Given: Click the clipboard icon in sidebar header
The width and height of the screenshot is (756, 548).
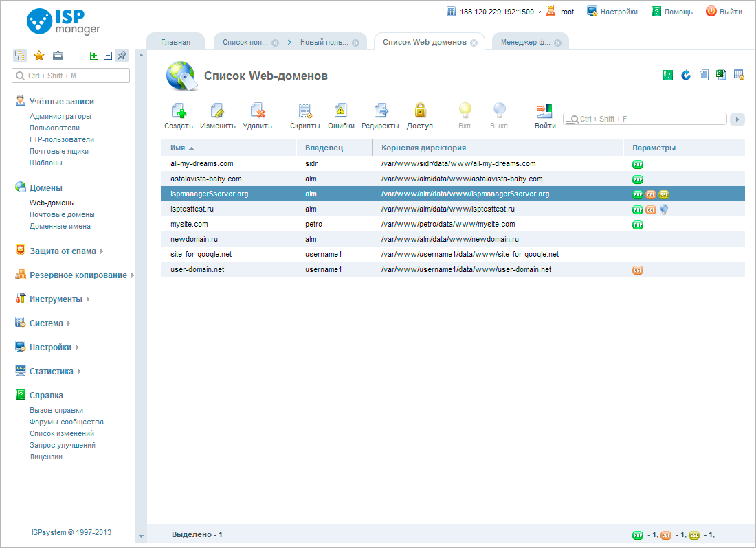Looking at the screenshot, I should 58,56.
